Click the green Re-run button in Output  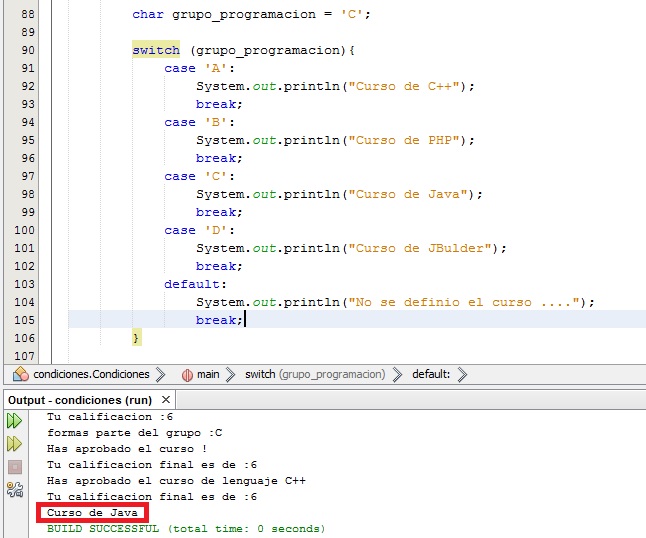(x=14, y=421)
